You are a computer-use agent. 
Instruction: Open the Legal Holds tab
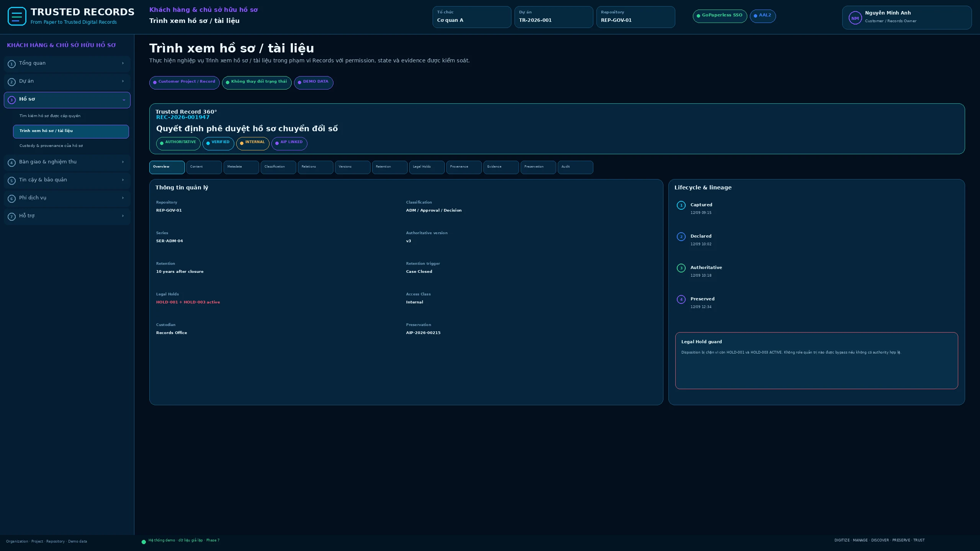[427, 167]
